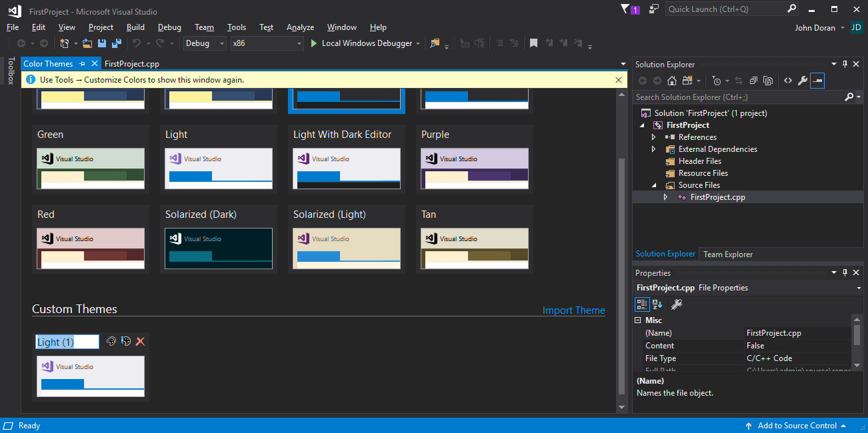Open active documents list dropdown arrow
868x433 pixels.
(x=624, y=65)
